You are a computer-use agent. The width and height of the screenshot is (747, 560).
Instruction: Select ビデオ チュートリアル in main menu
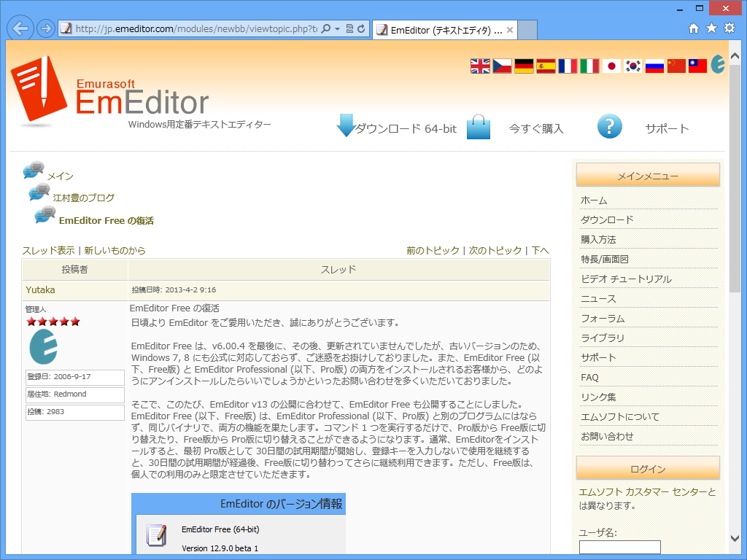click(x=626, y=279)
